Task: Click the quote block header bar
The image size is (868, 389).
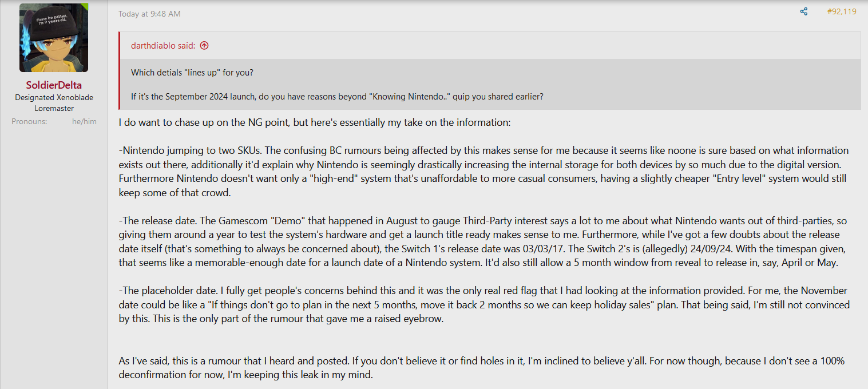Action: [x=490, y=46]
